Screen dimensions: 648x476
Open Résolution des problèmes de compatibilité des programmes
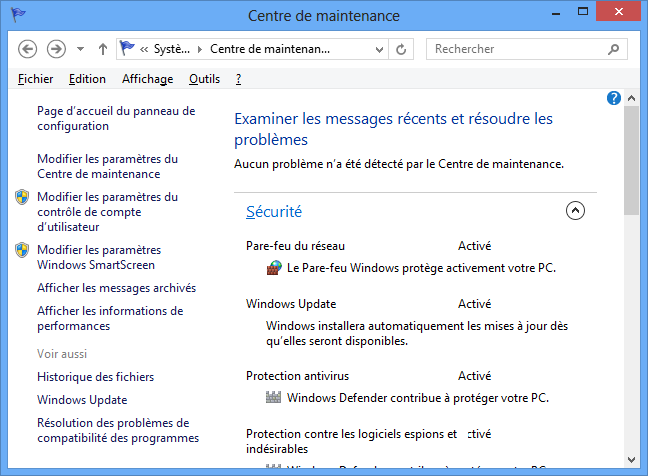click(x=118, y=430)
